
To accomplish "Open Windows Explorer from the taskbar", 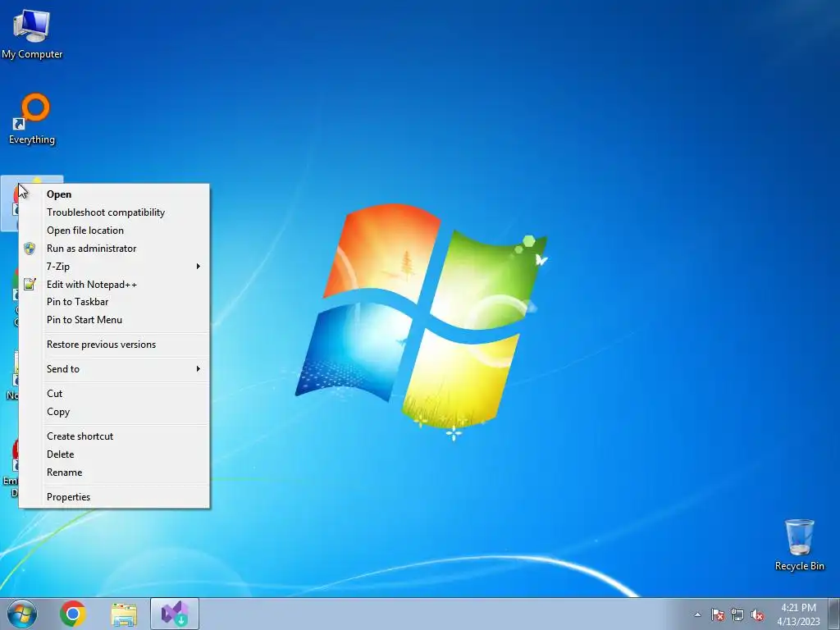I will pos(124,614).
